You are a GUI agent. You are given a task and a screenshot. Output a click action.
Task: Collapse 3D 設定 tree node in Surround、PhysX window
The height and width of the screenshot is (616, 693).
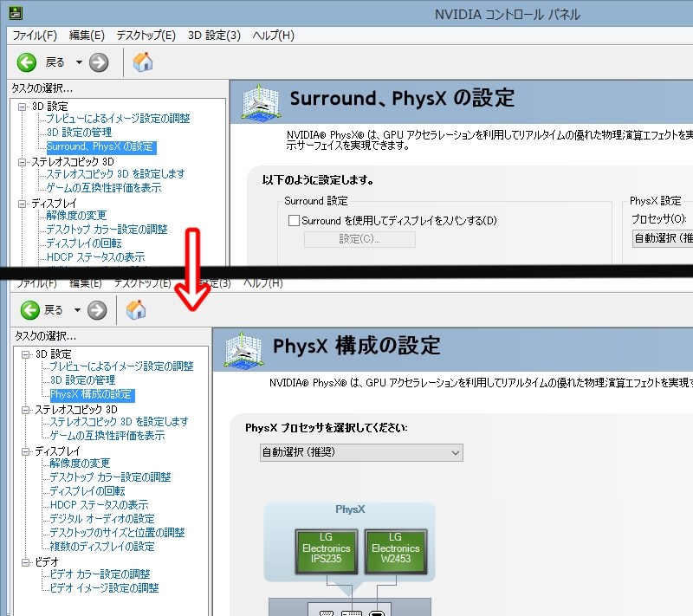pos(23,107)
